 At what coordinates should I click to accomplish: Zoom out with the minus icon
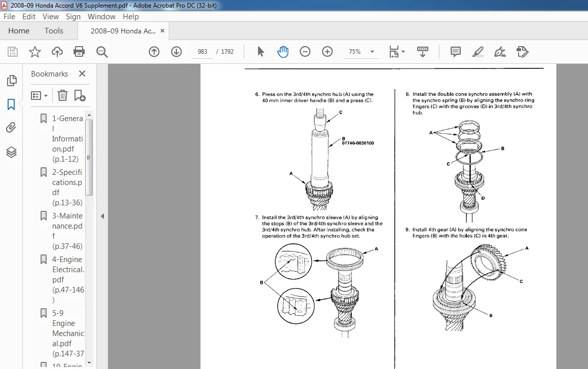pyautogui.click(x=305, y=52)
